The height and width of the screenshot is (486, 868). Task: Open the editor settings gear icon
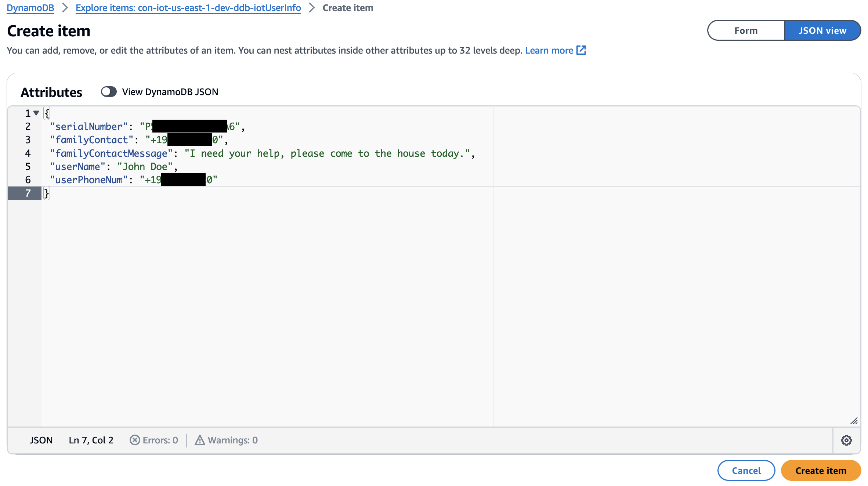[x=847, y=440]
